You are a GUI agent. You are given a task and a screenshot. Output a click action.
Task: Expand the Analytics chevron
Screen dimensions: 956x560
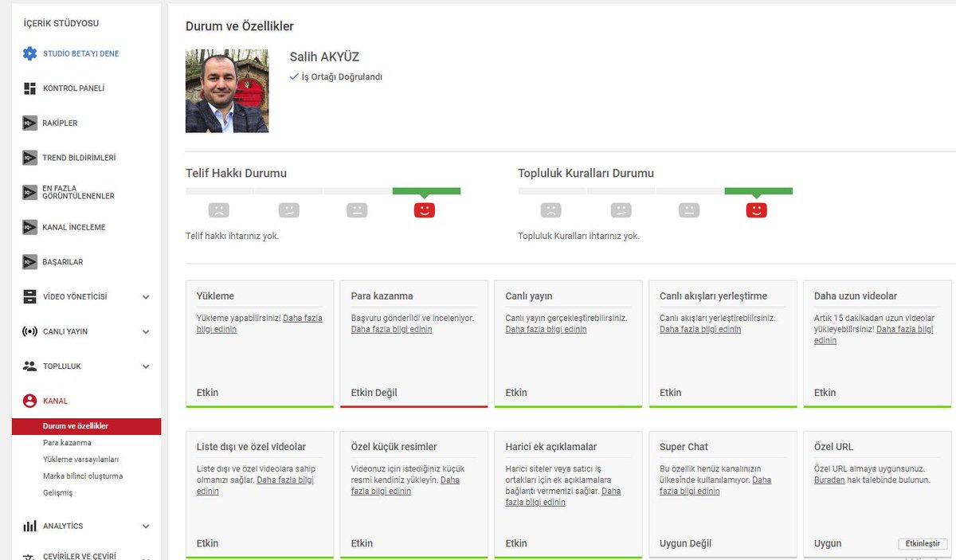click(146, 527)
